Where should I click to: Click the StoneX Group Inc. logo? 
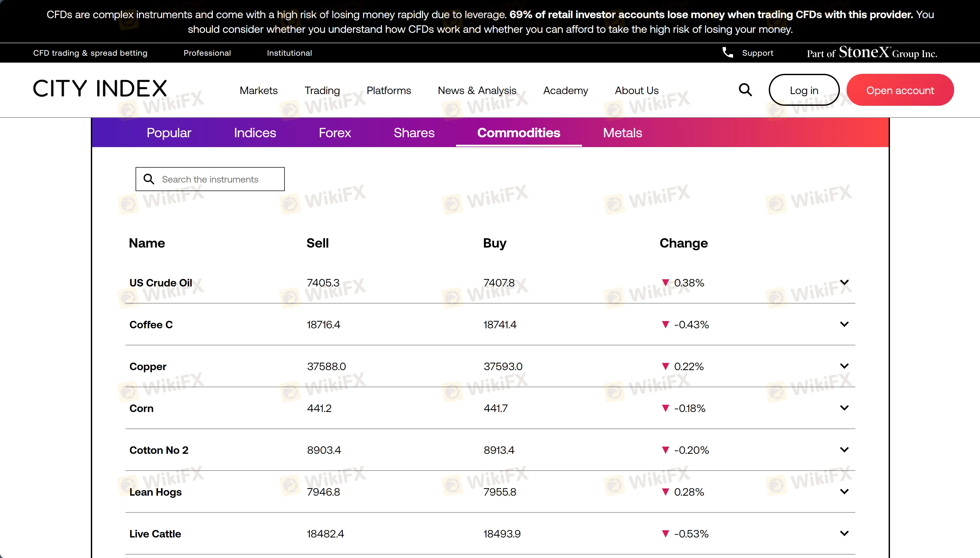[x=872, y=52]
